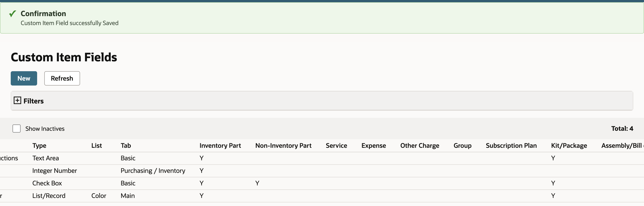
Task: Select the Non-Inventory Part column header
Action: pos(283,146)
